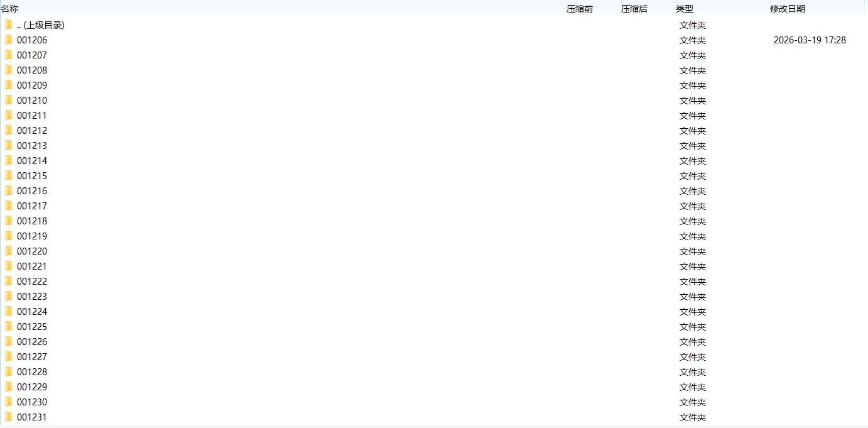Click the 压缩后 column header
Image resolution: width=868 pixels, height=428 pixels.
(x=634, y=9)
